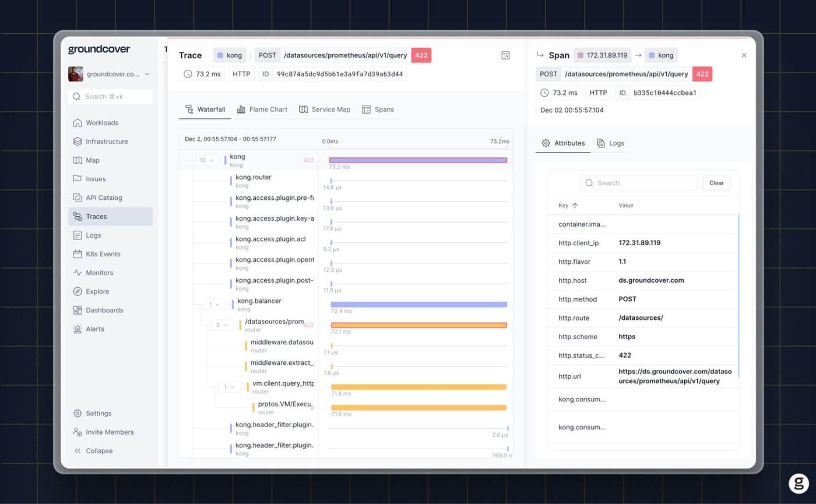
Task: Collapse the kong span with 10 children
Action: 207,160
